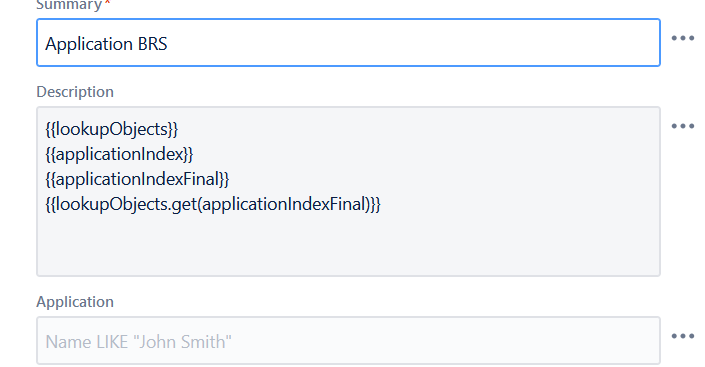This screenshot has height=367, width=705.
Task: Click the word BRS in Summary
Action: pyautogui.click(x=152, y=44)
